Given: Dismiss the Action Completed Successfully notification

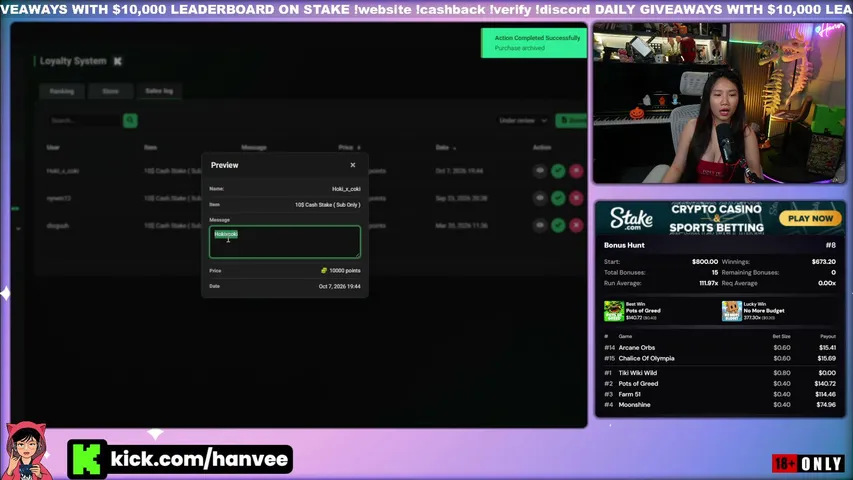Looking at the screenshot, I should [534, 43].
